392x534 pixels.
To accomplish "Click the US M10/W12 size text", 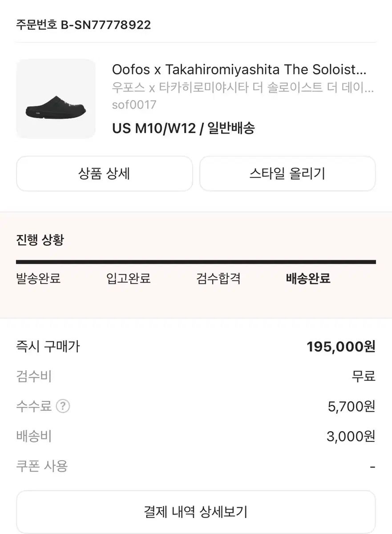I will (154, 129).
